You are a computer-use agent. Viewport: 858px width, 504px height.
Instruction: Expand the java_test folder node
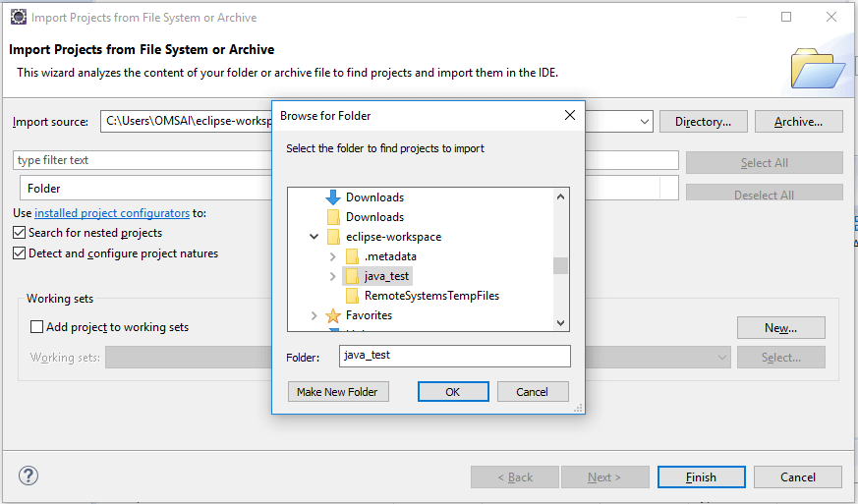click(x=333, y=276)
